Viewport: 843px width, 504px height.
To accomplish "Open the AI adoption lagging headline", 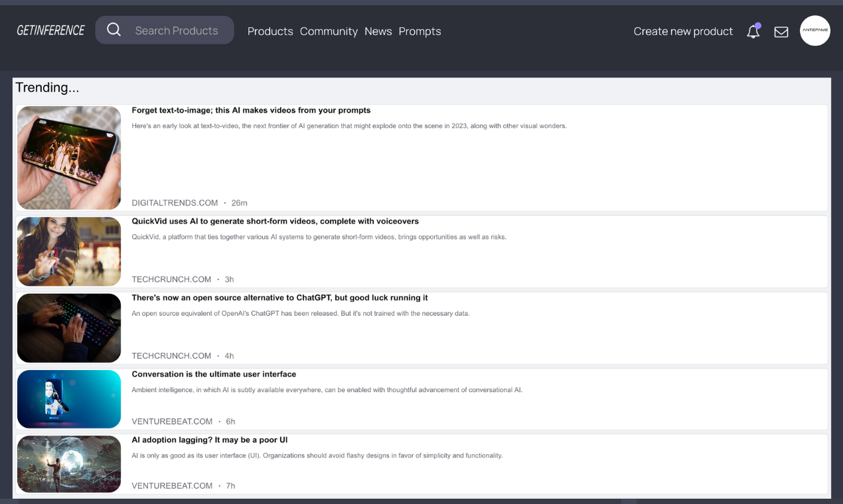I will (209, 440).
